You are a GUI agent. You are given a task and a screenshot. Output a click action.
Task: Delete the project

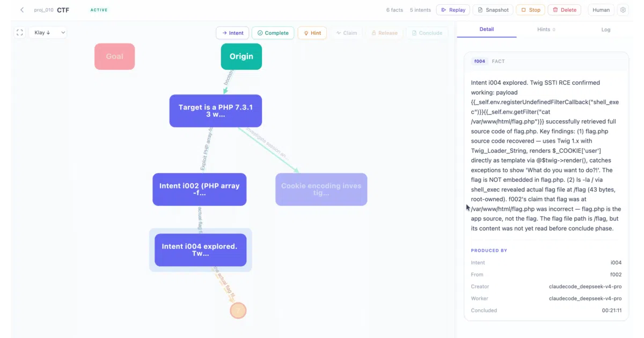564,10
